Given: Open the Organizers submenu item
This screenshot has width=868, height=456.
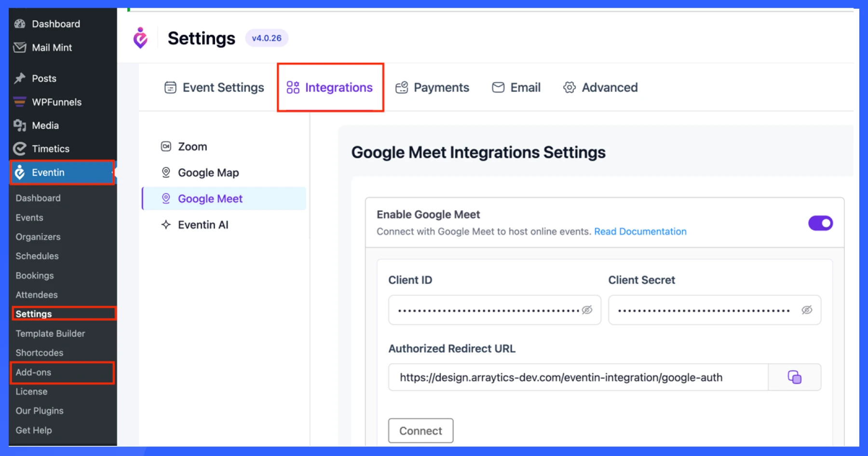Looking at the screenshot, I should click(x=38, y=237).
